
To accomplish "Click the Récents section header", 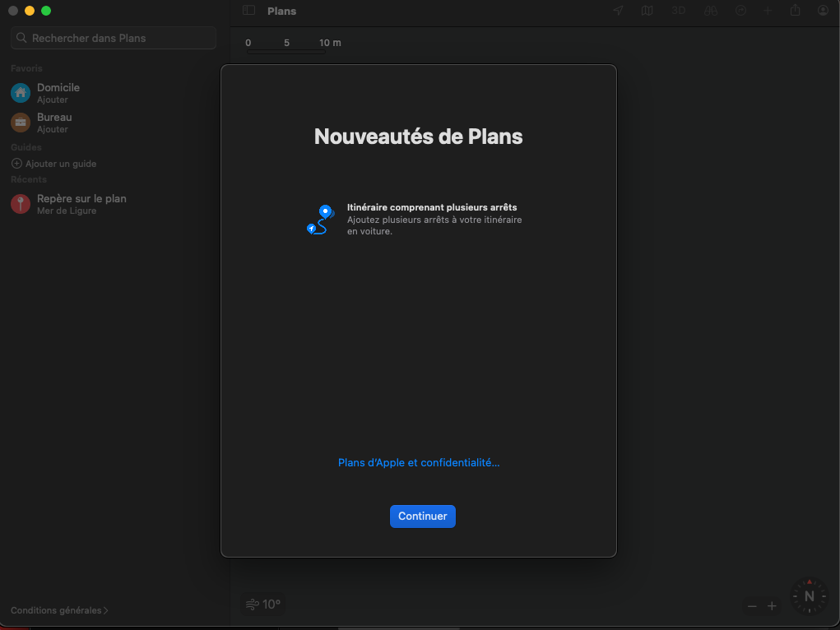I will [29, 179].
